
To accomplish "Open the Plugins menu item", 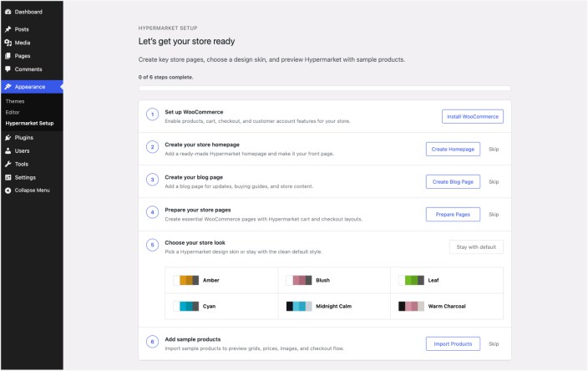I will pos(32,138).
